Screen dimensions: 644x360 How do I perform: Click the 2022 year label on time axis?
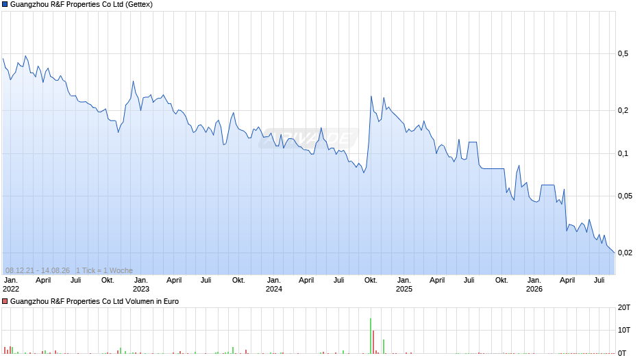pyautogui.click(x=11, y=289)
